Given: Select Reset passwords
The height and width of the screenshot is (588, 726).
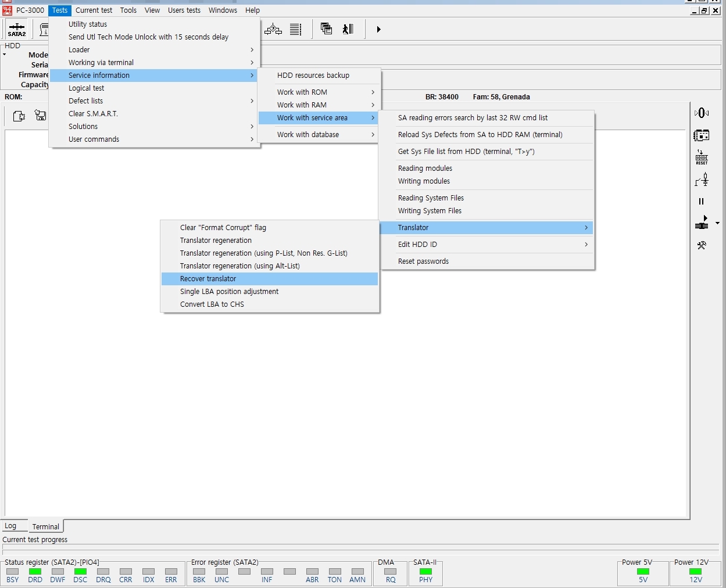Looking at the screenshot, I should tap(487, 261).
